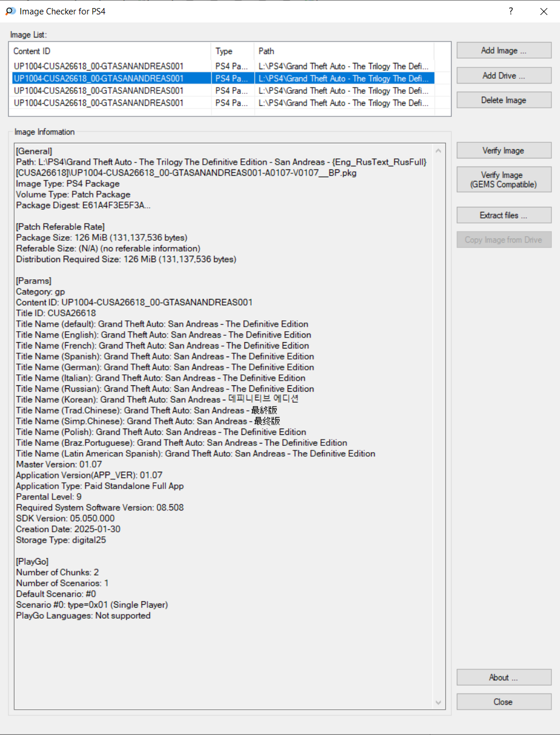Click the Title ID: CUSA26618 line
The height and width of the screenshot is (735, 560).
(x=56, y=313)
